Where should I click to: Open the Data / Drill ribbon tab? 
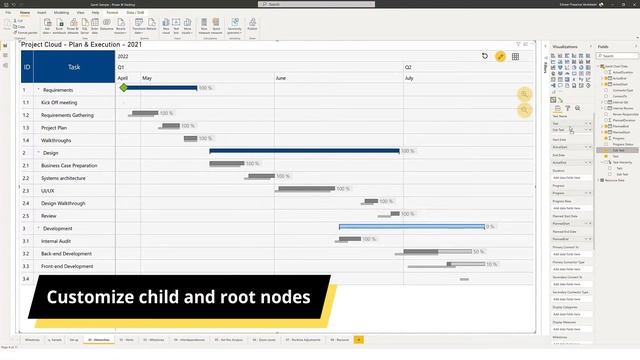135,13
